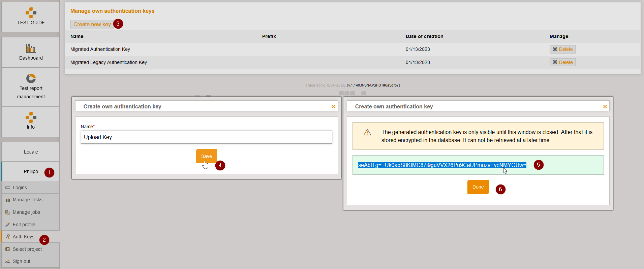Click the Auth Keys key icon
Screen dimensions: 644x269
tap(8, 237)
